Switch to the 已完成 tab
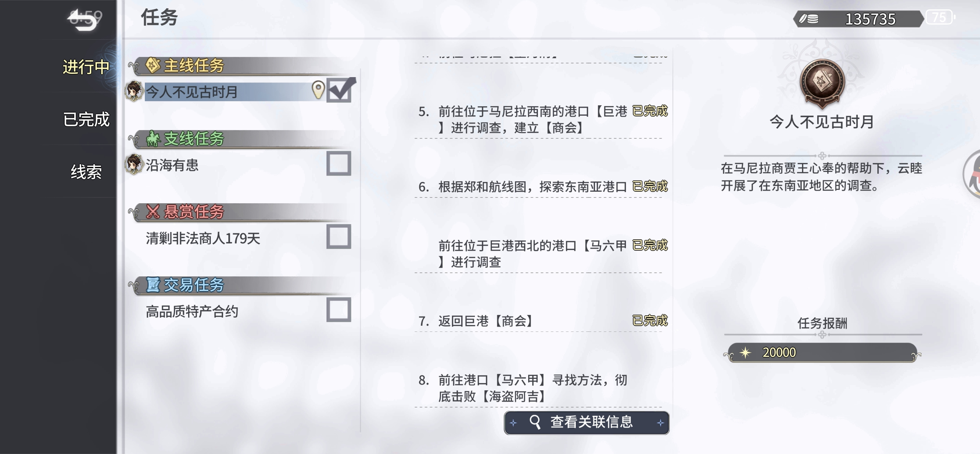Image resolution: width=980 pixels, height=454 pixels. [x=86, y=120]
